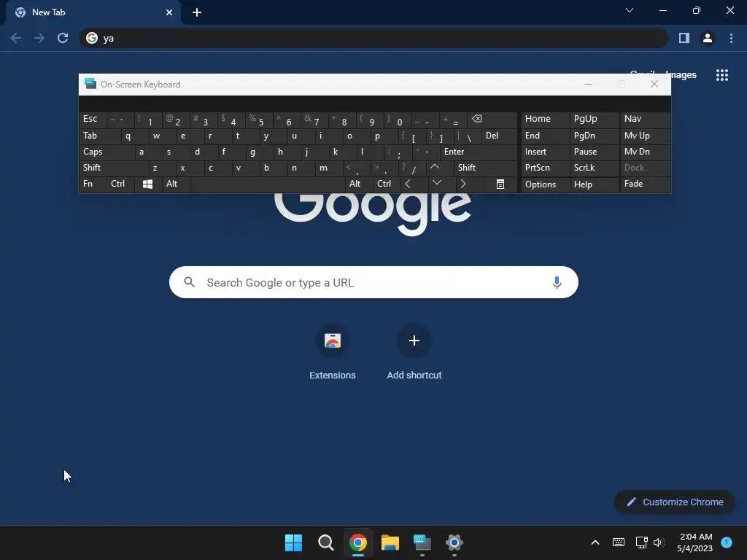Open tab search chevron in Chrome title bar
Image resolution: width=747 pixels, height=560 pixels.
(630, 10)
